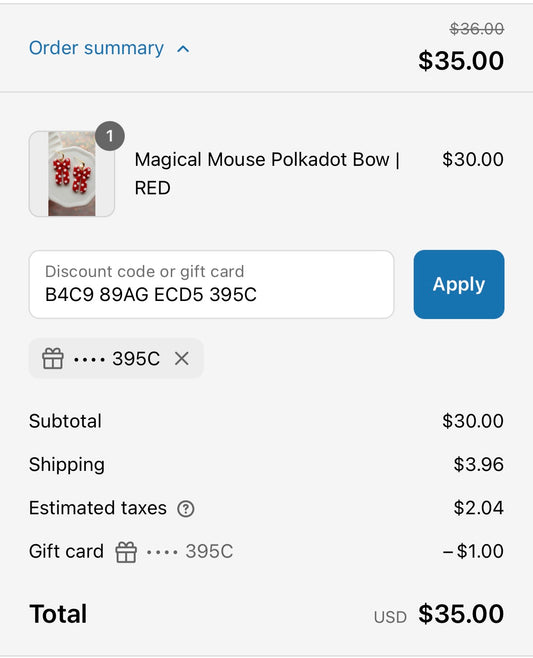
Task: Click the struck-through $36.00 original price
Action: point(476,29)
